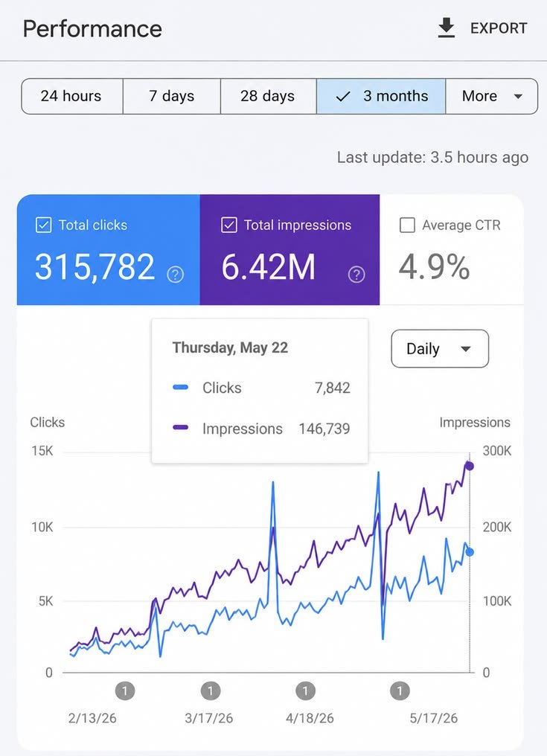Open help icon beside Total impressions value
The width and height of the screenshot is (547, 756).
pos(356,275)
